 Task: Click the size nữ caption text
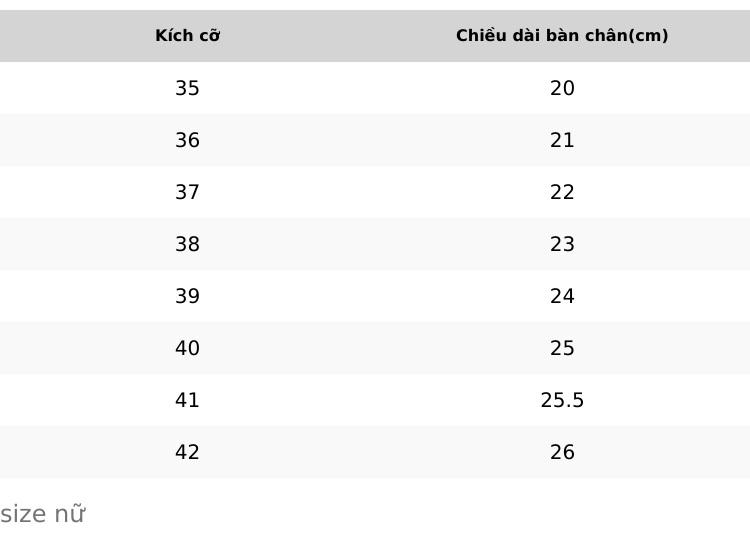[x=43, y=514]
